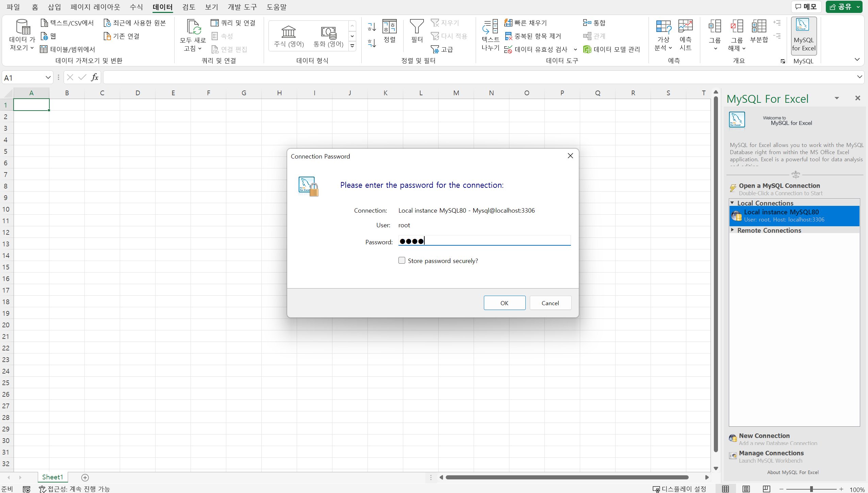Click 통합 consolidate
868x493 pixels.
coord(594,23)
